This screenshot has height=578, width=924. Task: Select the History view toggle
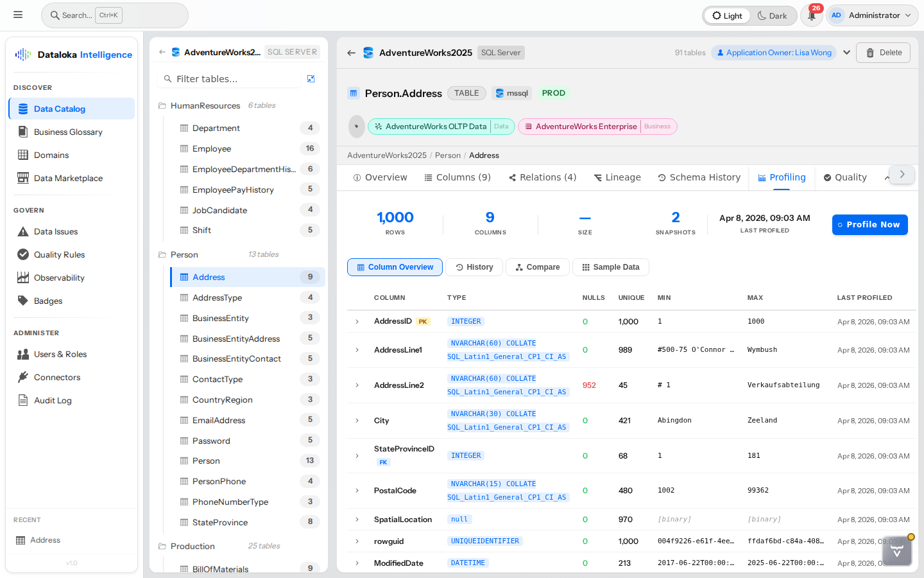pos(474,267)
